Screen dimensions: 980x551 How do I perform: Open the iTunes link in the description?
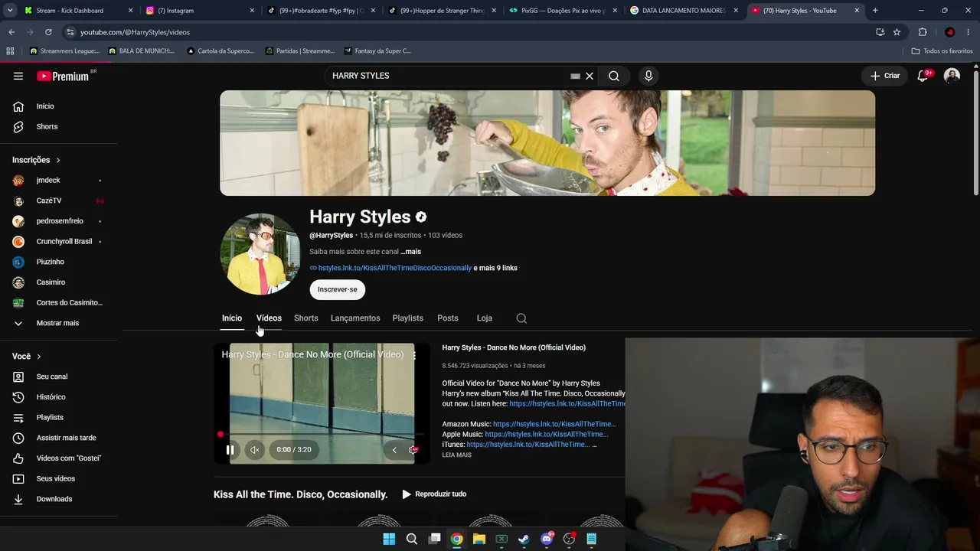(528, 445)
